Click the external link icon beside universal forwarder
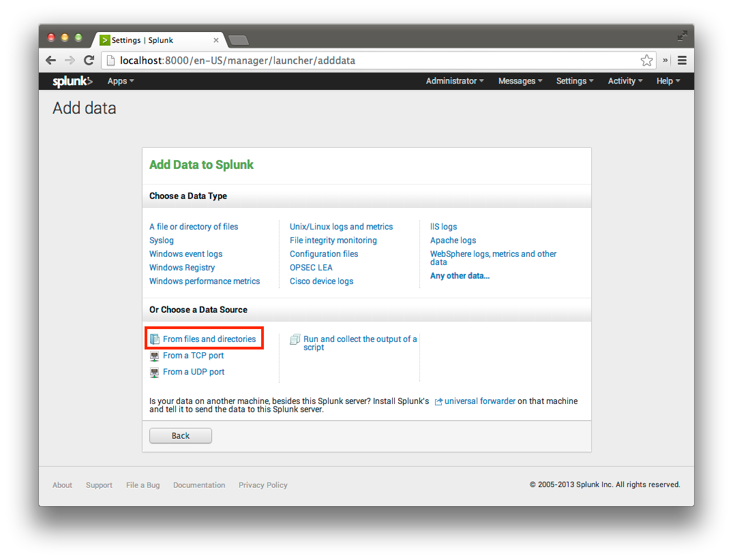 coord(438,402)
